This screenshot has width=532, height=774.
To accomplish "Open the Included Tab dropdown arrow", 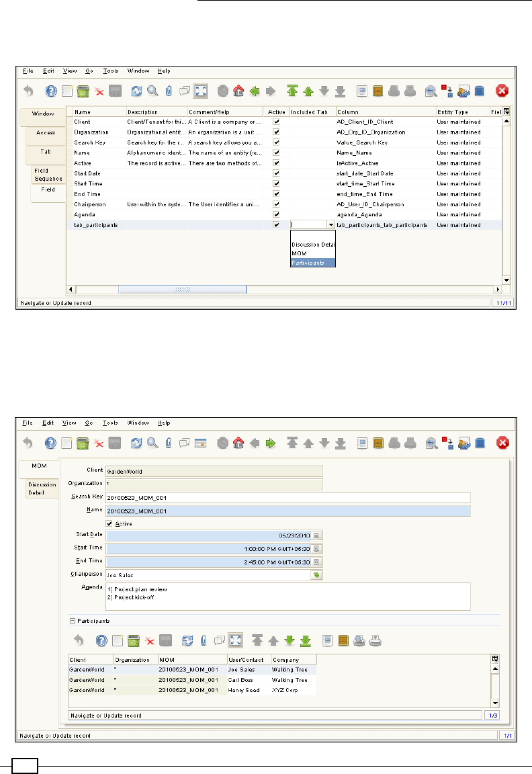I will [330, 225].
